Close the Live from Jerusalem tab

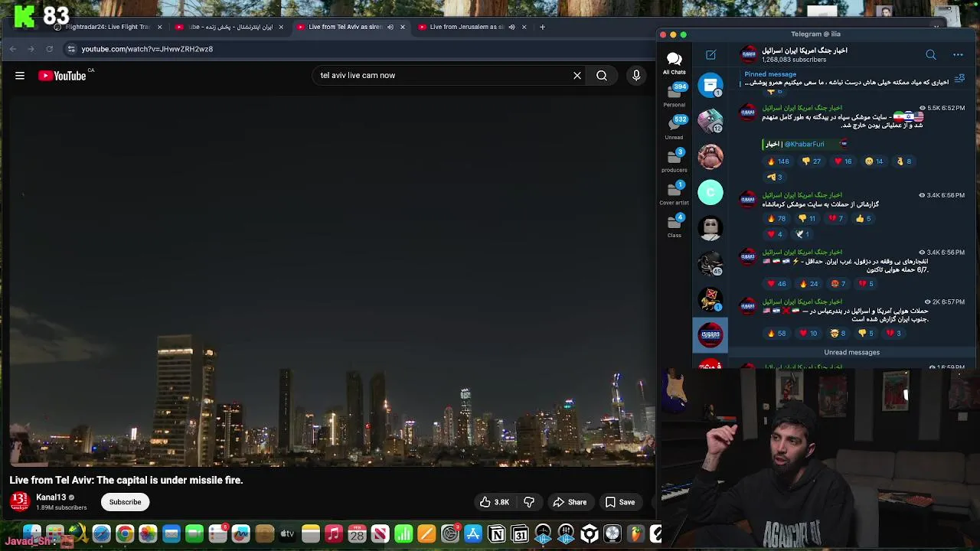524,27
